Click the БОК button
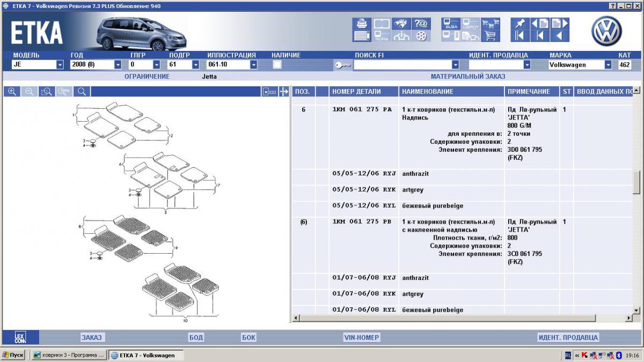This screenshot has width=644, height=362. [248, 337]
